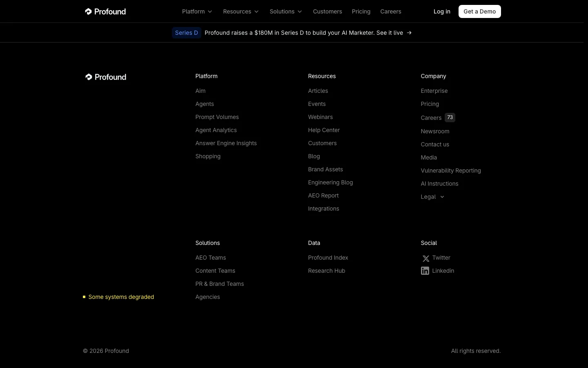Expand the Platform dropdown in the navbar

197,11
